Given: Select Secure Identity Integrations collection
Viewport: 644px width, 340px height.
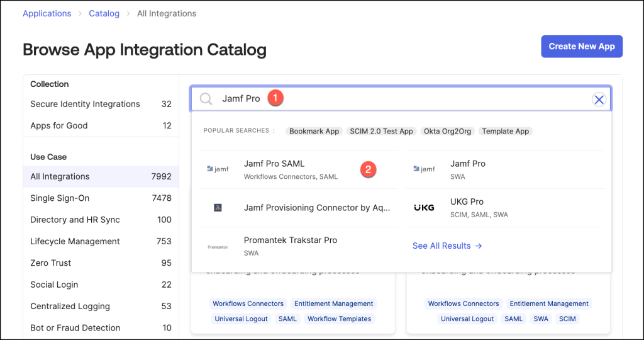Looking at the screenshot, I should point(85,105).
